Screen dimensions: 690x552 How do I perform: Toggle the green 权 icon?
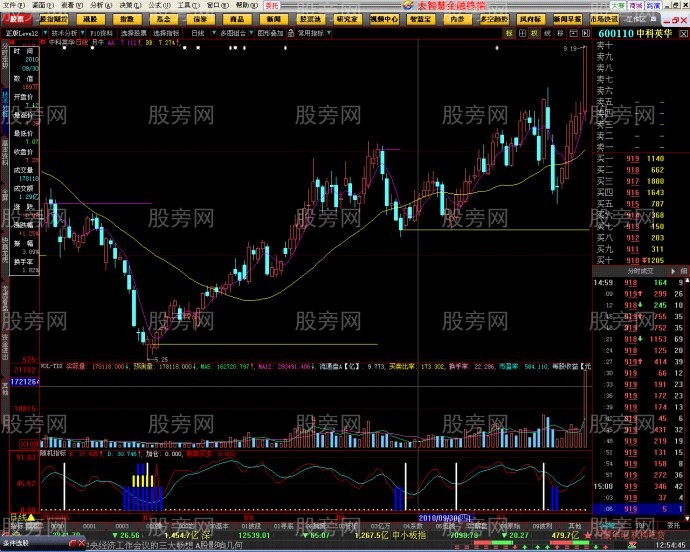tap(535, 33)
